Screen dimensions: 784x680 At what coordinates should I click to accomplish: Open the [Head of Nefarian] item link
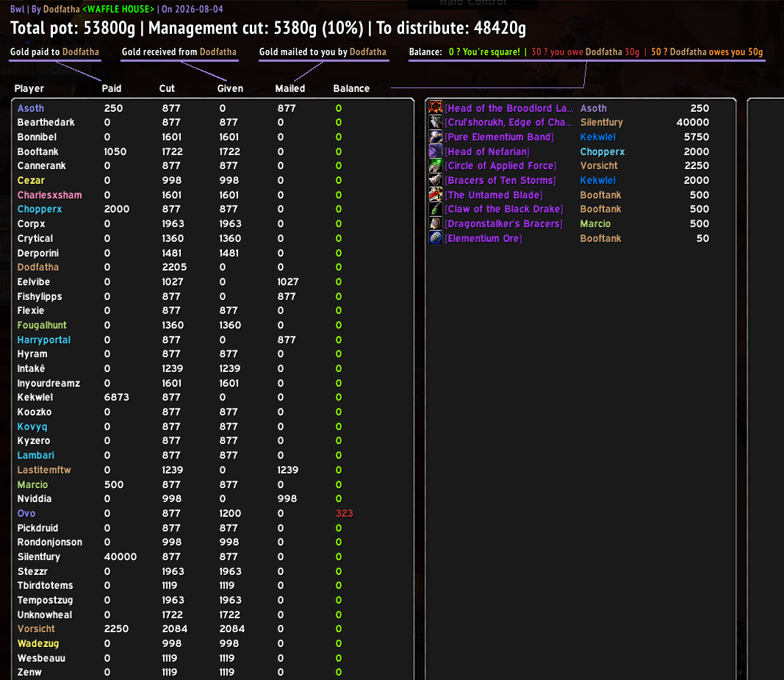[x=487, y=151]
